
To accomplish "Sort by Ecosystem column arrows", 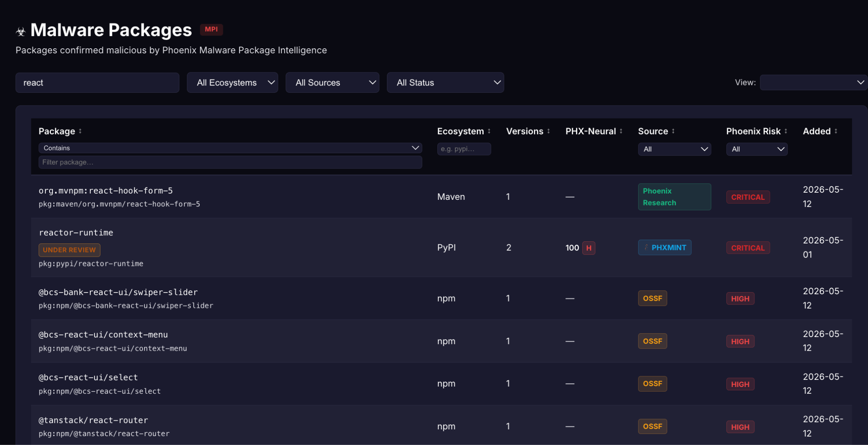I will [x=489, y=131].
